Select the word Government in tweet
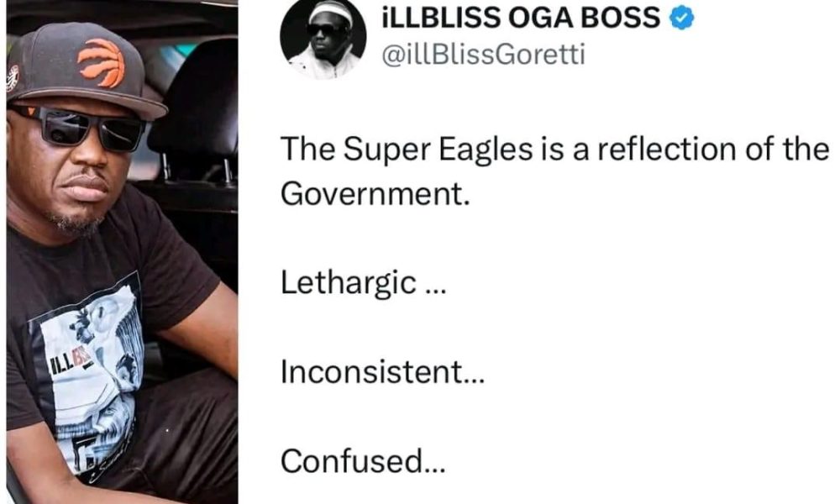Image resolution: width=840 pixels, height=504 pixels. pyautogui.click(x=375, y=194)
